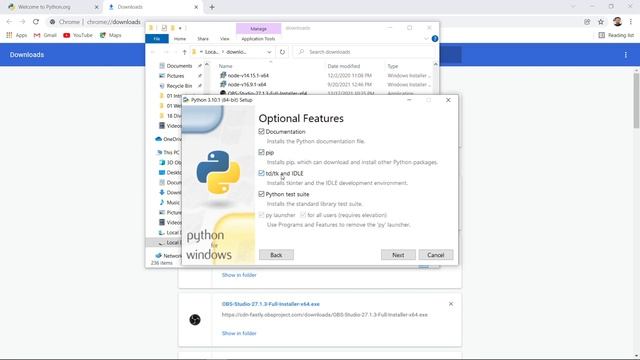The width and height of the screenshot is (640, 360).
Task: Open OBS-Studio-27.1.3 installer download link
Action: tap(271, 304)
